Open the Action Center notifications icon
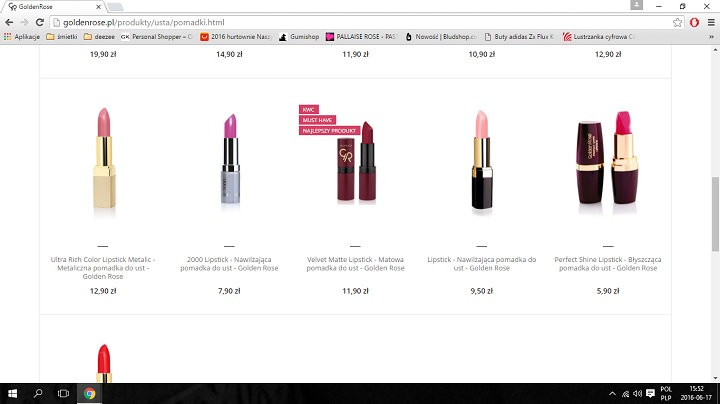 pyautogui.click(x=650, y=393)
